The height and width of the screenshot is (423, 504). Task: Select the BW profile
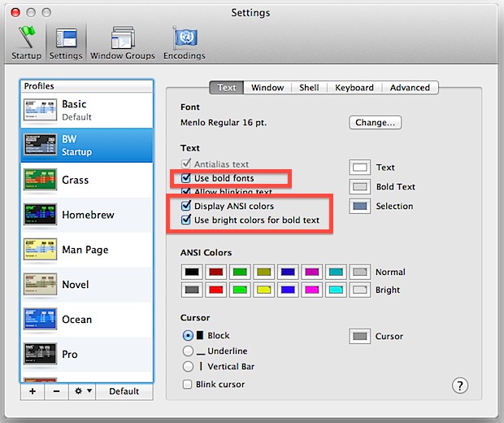[x=87, y=146]
